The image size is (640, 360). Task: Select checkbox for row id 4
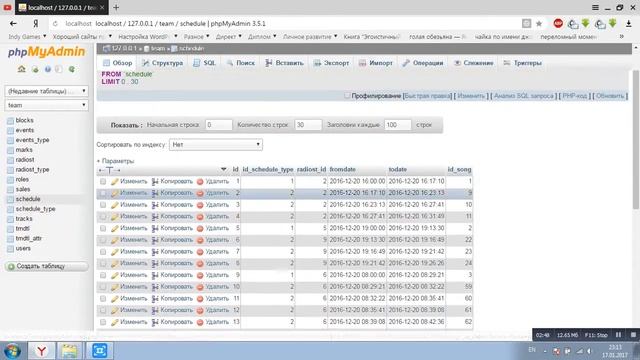pyautogui.click(x=103, y=216)
